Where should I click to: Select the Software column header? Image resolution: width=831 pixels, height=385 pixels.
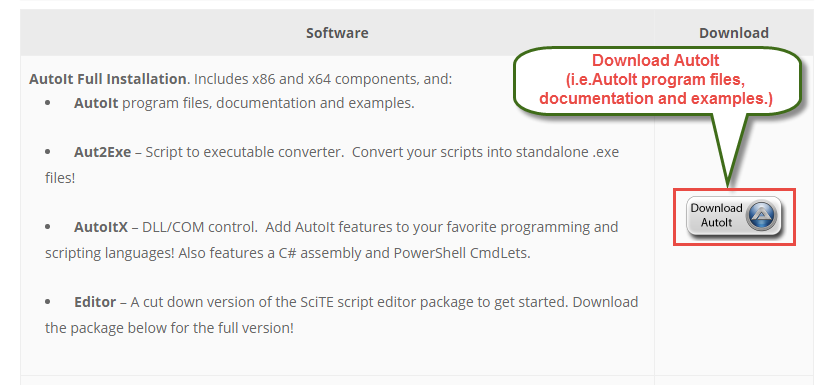pyautogui.click(x=337, y=33)
